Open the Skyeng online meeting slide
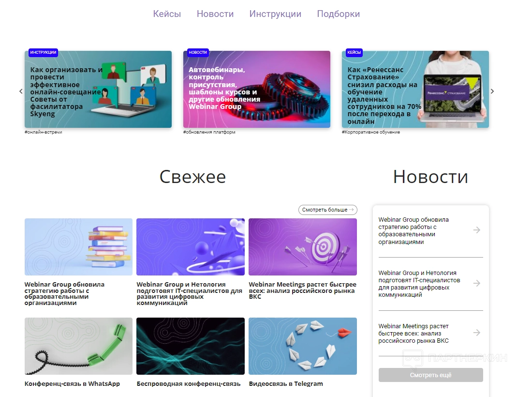This screenshot has width=532, height=397. [x=98, y=89]
